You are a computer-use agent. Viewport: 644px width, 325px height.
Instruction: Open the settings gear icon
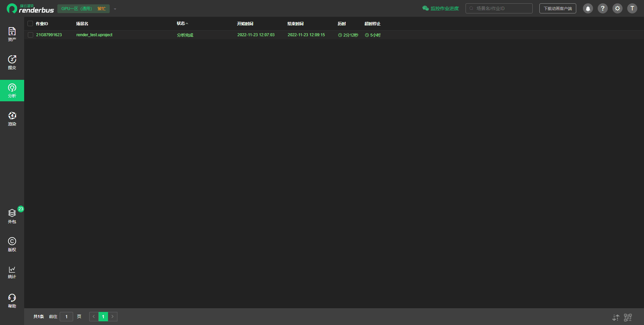click(617, 8)
